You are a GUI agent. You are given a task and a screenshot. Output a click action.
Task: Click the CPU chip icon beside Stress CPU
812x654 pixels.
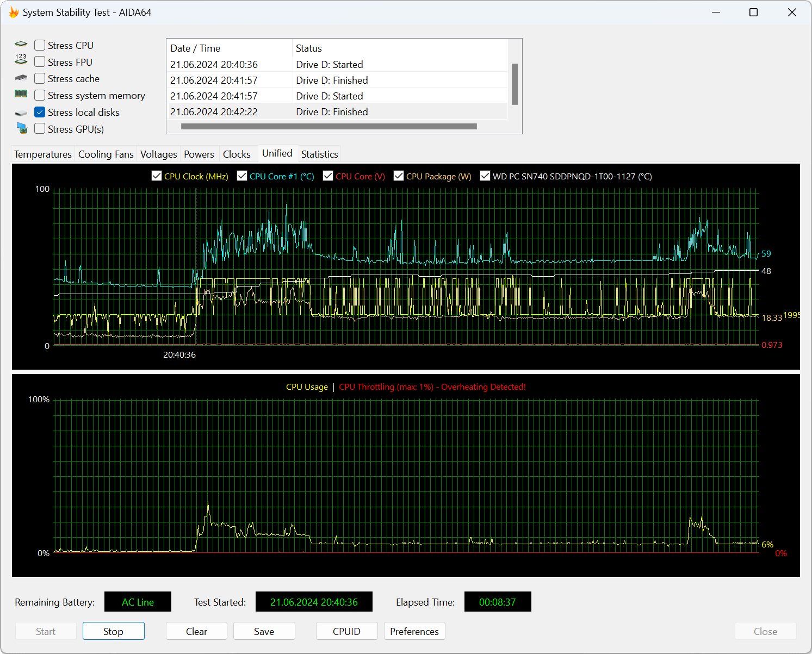pos(21,45)
